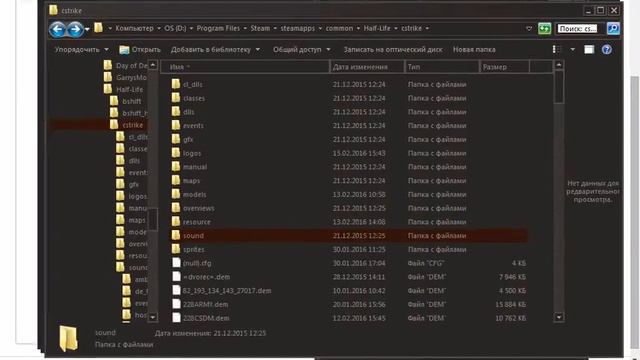Screen dimensions: 640x360
Task: Select the =dvorec=.dem file icon
Action: click(176, 276)
